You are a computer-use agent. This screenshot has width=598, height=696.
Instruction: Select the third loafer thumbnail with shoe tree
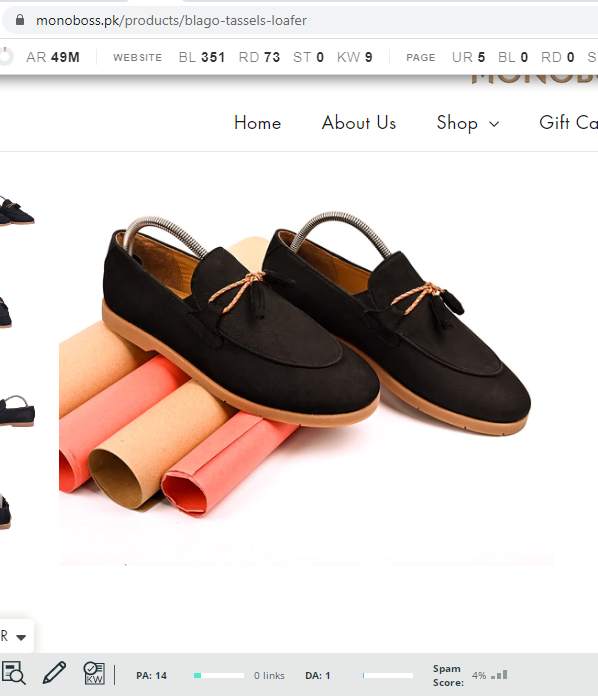point(17,411)
